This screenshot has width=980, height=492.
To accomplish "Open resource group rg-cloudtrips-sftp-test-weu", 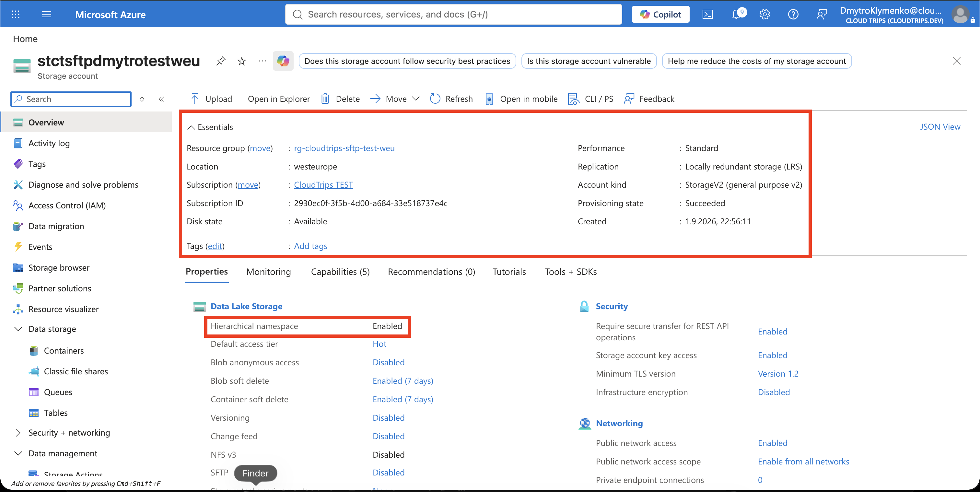I will (x=344, y=148).
